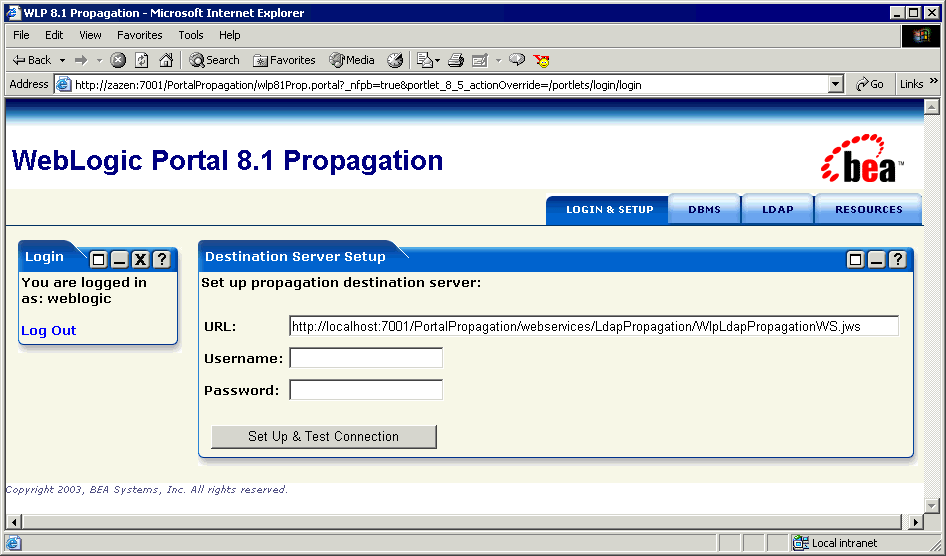
Task: Open the Forward history dropdown arrow
Action: 99,60
